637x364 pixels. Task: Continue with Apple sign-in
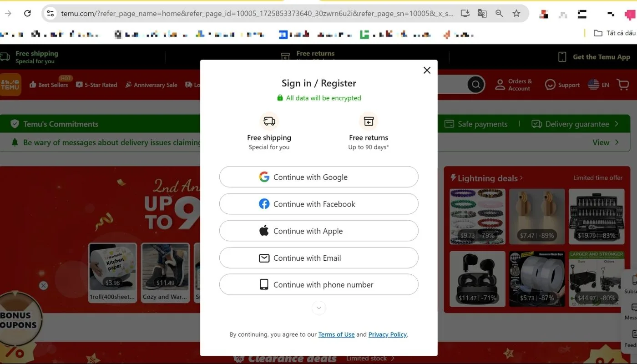(x=318, y=231)
